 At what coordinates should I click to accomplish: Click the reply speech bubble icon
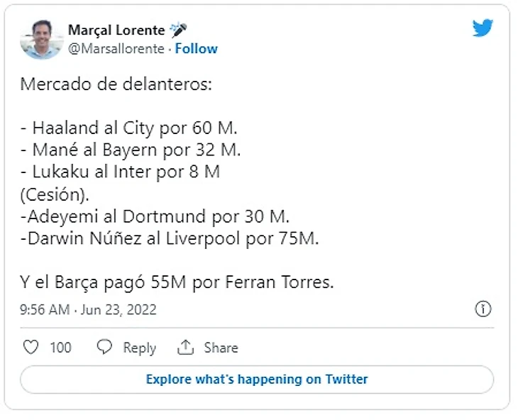pyautogui.click(x=105, y=348)
